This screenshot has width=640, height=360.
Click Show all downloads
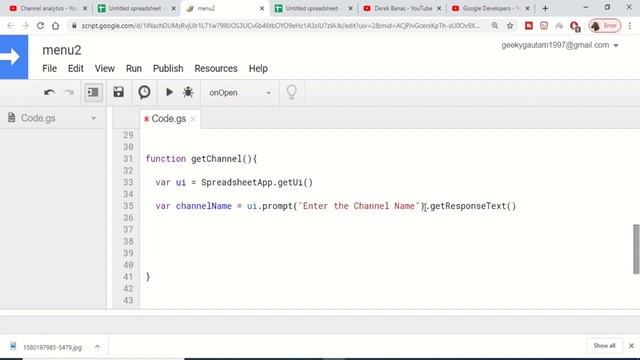coord(604,346)
